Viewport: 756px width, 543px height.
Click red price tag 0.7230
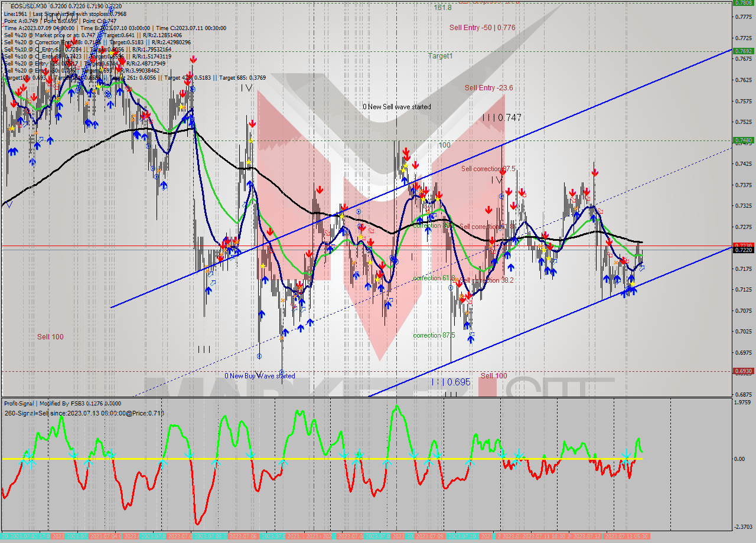(x=743, y=245)
